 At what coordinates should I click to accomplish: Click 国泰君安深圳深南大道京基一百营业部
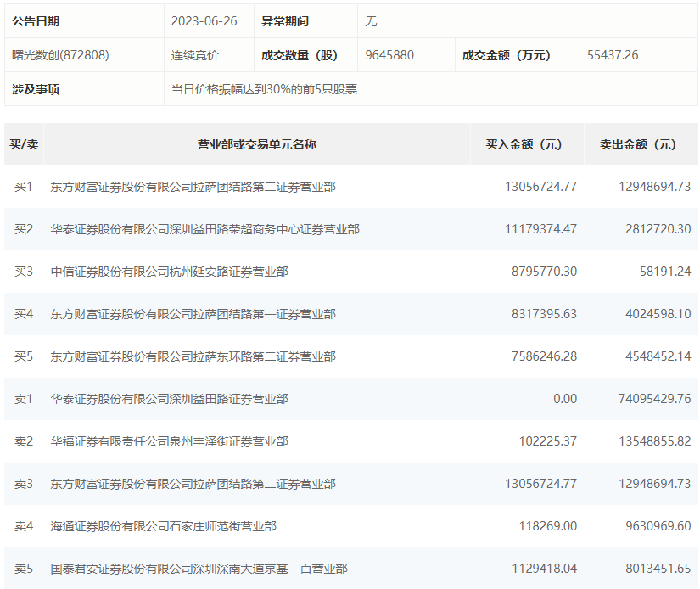199,568
